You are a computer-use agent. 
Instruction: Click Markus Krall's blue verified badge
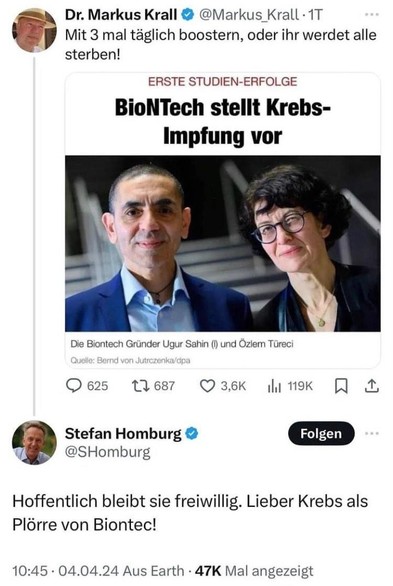tap(188, 15)
